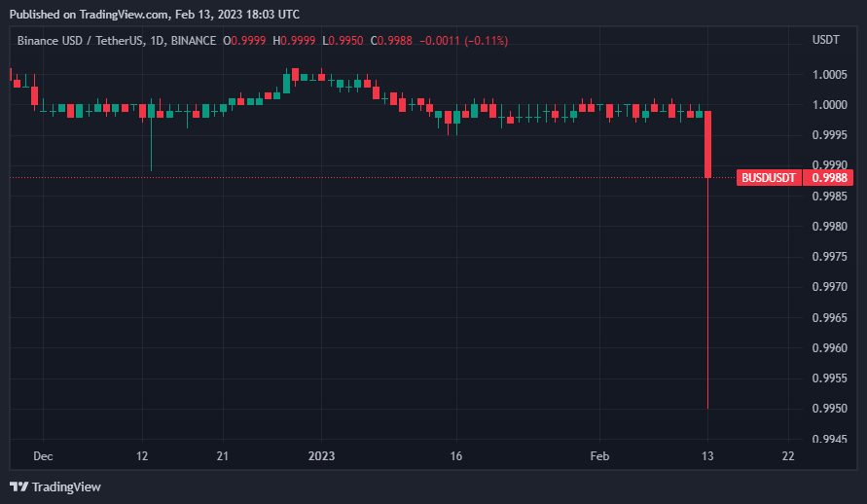Click the red BUSDUSDT symbol label
The height and width of the screenshot is (504, 867).
click(x=770, y=178)
